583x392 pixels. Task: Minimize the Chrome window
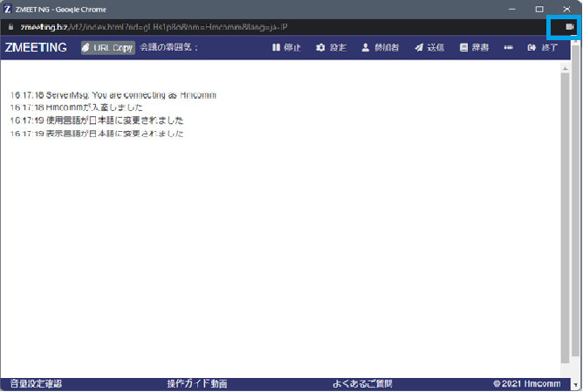512,9
